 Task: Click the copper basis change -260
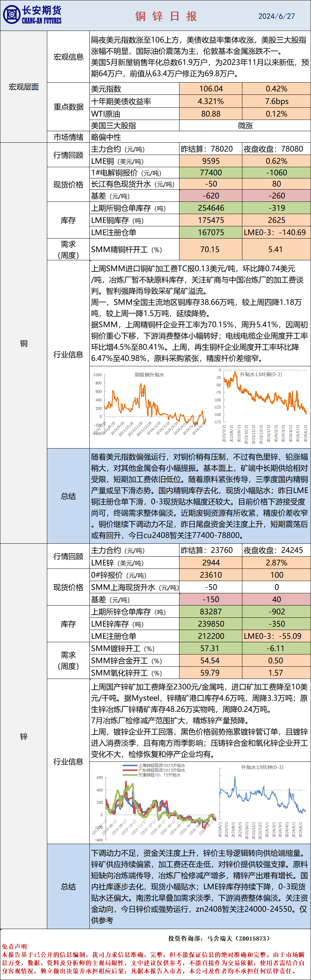tap(276, 196)
